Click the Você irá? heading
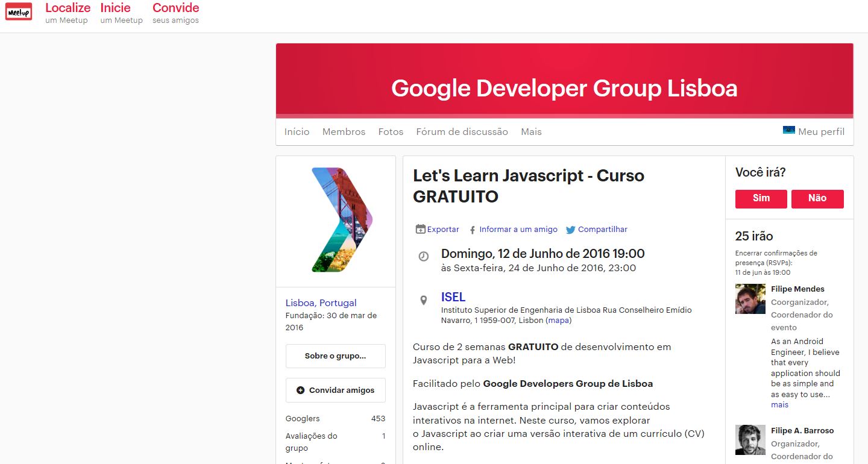This screenshot has height=464, width=868. [760, 173]
